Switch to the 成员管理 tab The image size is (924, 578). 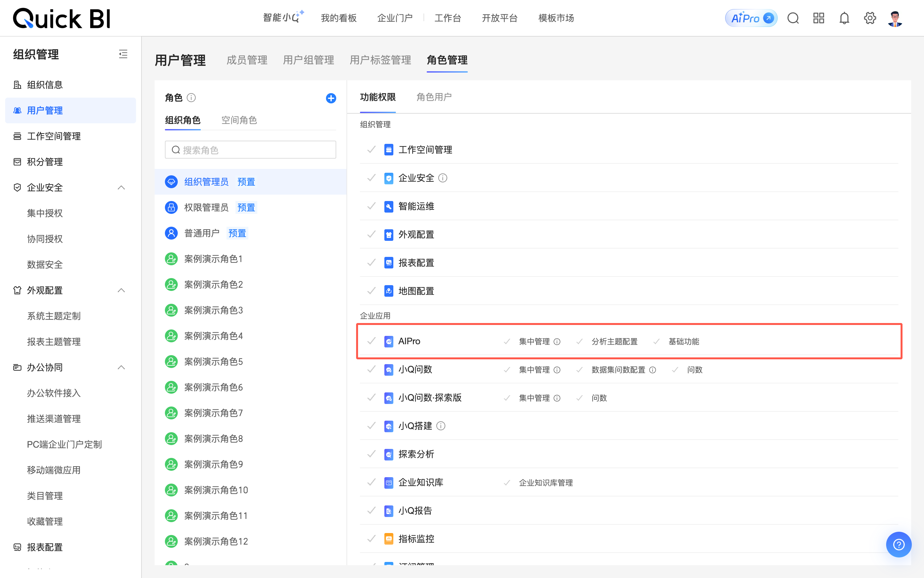coord(247,60)
